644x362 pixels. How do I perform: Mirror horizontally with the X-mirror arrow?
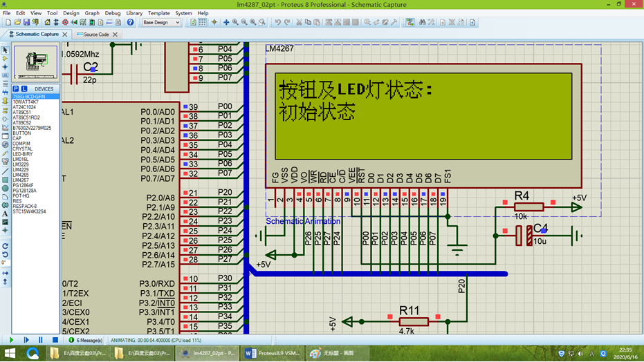(5, 273)
